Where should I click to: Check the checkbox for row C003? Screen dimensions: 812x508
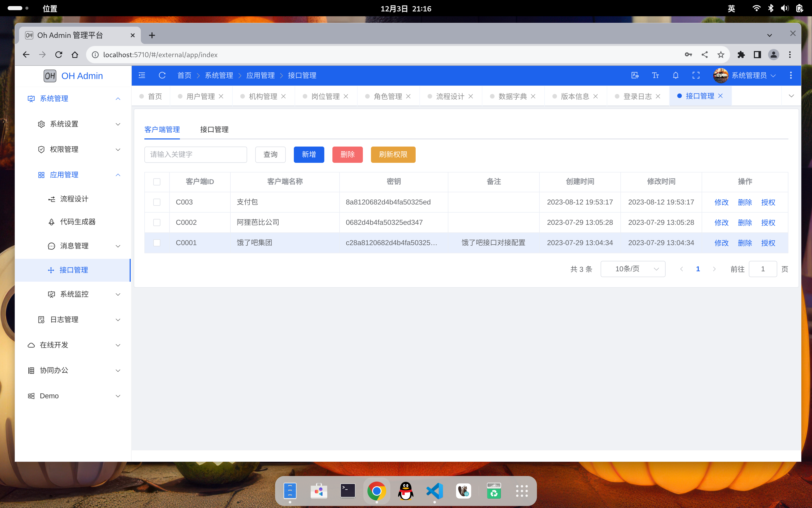tap(157, 202)
